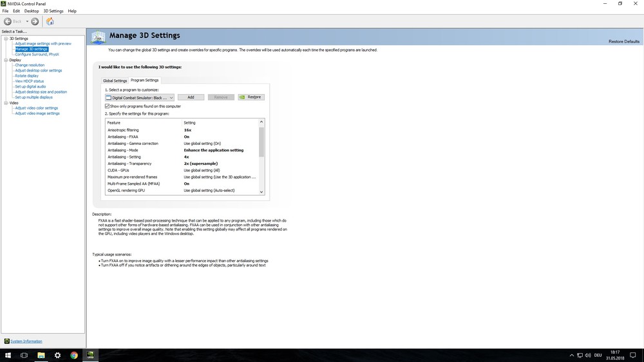Open Google Chrome from taskbar
The height and width of the screenshot is (362, 644).
coord(74,356)
